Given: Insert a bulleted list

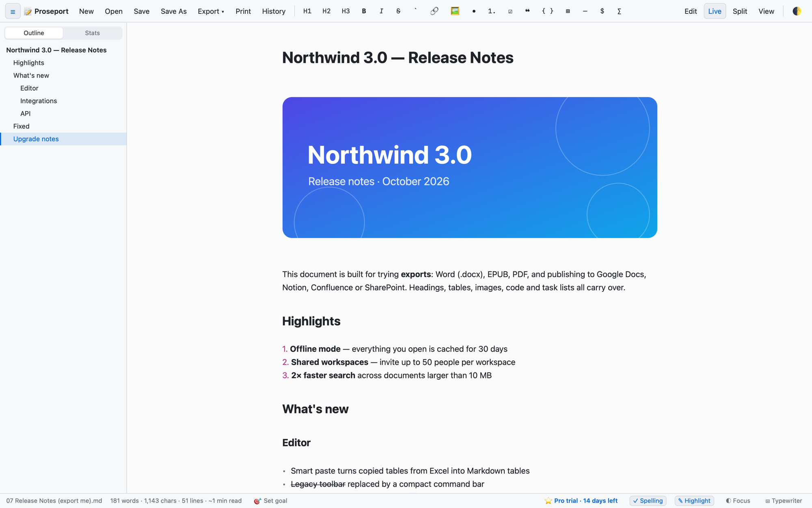Looking at the screenshot, I should [474, 11].
